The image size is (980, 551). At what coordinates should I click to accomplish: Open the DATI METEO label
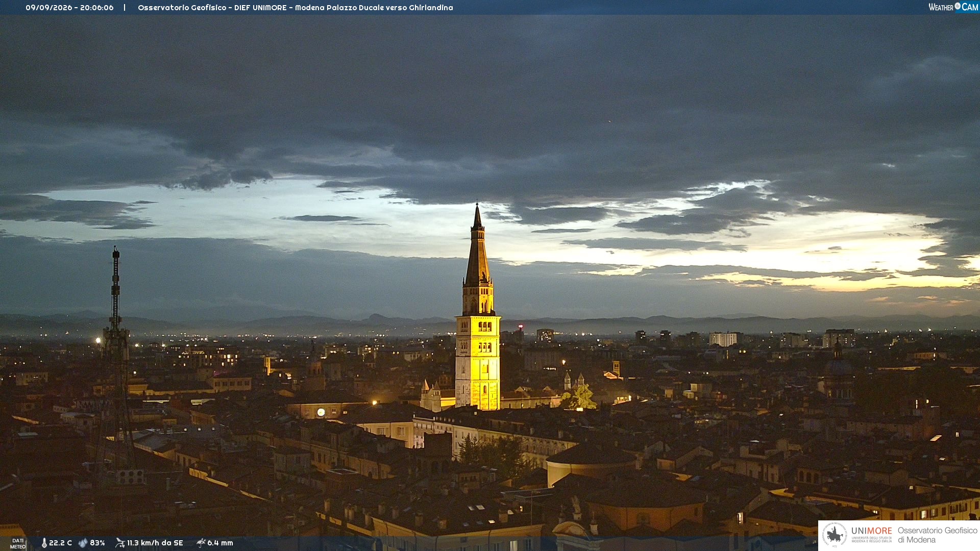tap(18, 544)
